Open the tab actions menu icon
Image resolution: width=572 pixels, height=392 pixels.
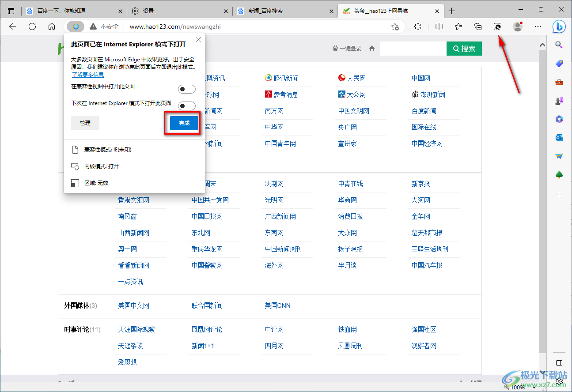(x=11, y=11)
